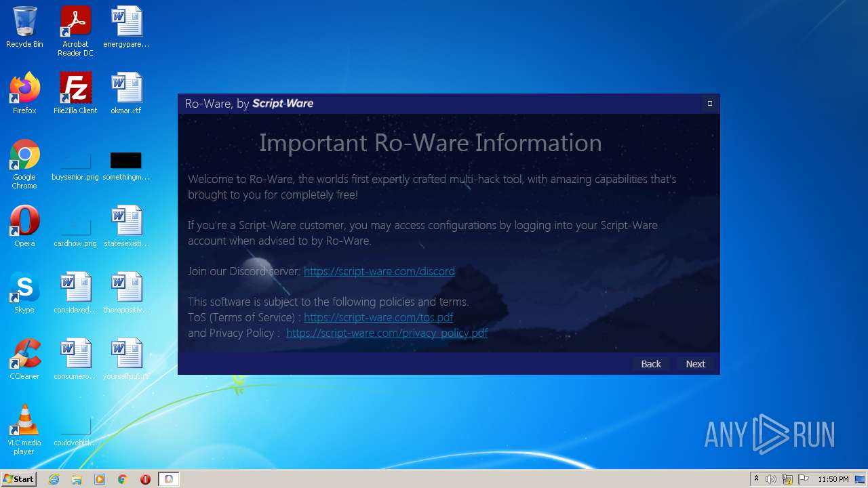The height and width of the screenshot is (488, 868).
Task: Select yourselfput.rtf document icon
Action: [126, 359]
